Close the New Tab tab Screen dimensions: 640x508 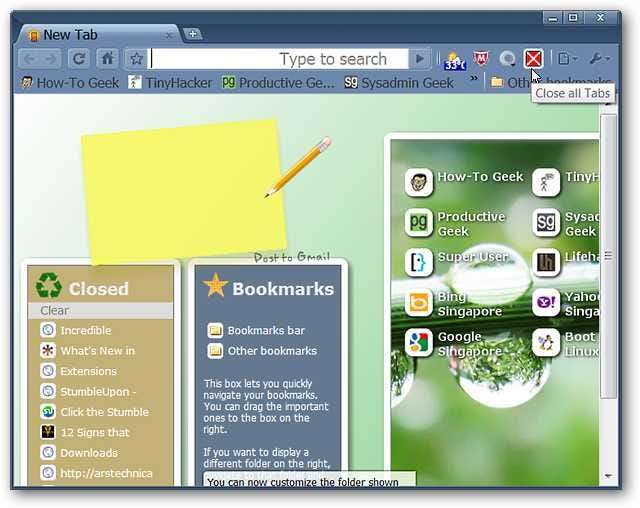point(169,36)
